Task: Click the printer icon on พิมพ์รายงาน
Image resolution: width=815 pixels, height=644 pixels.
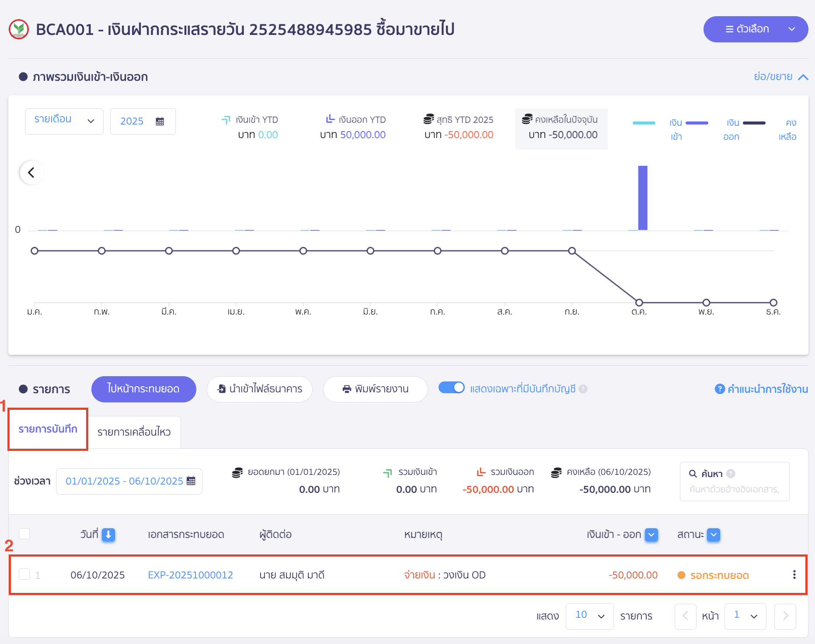Action: coord(347,389)
